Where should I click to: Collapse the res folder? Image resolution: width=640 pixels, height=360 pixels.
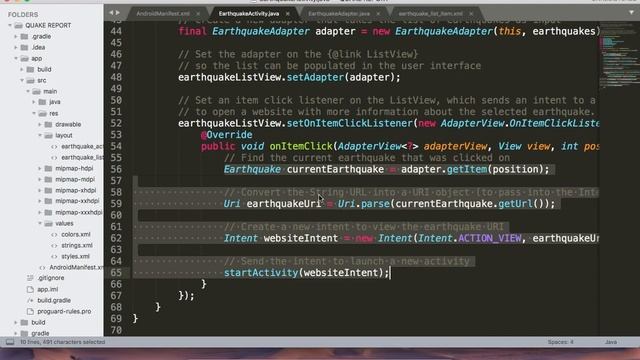[34, 113]
